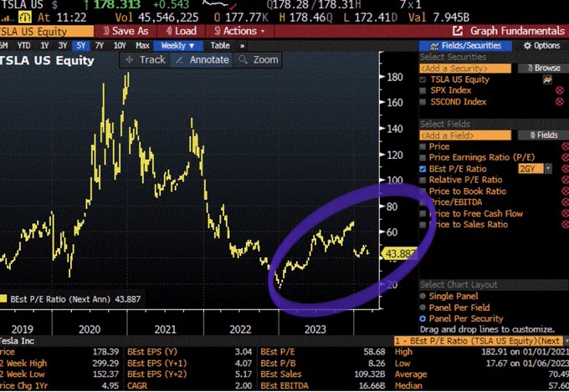Screen dimensions: 569x392
Task: Select the Single Panel radio option
Action: click(423, 296)
